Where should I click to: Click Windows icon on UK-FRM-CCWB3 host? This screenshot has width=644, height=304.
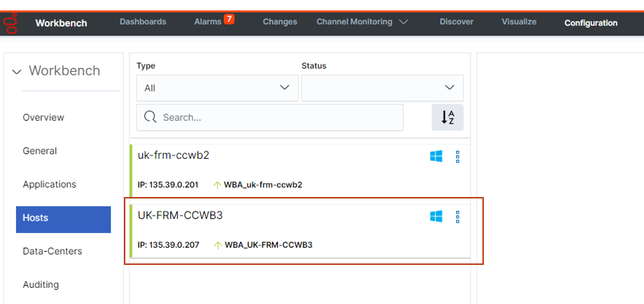pyautogui.click(x=436, y=216)
